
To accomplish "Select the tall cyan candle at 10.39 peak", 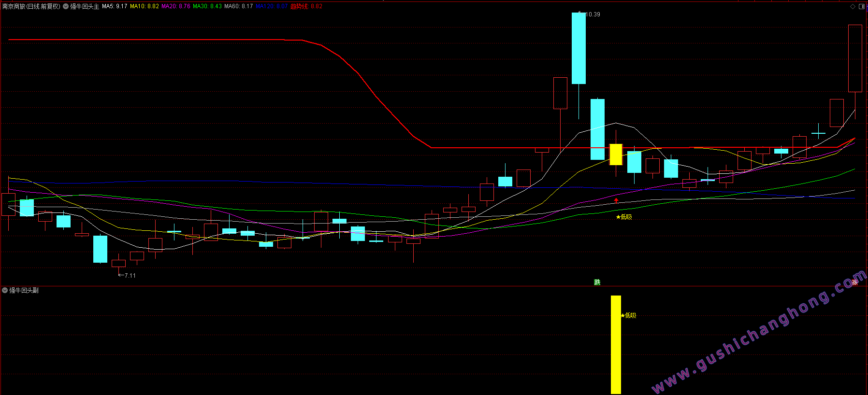I will [579, 48].
